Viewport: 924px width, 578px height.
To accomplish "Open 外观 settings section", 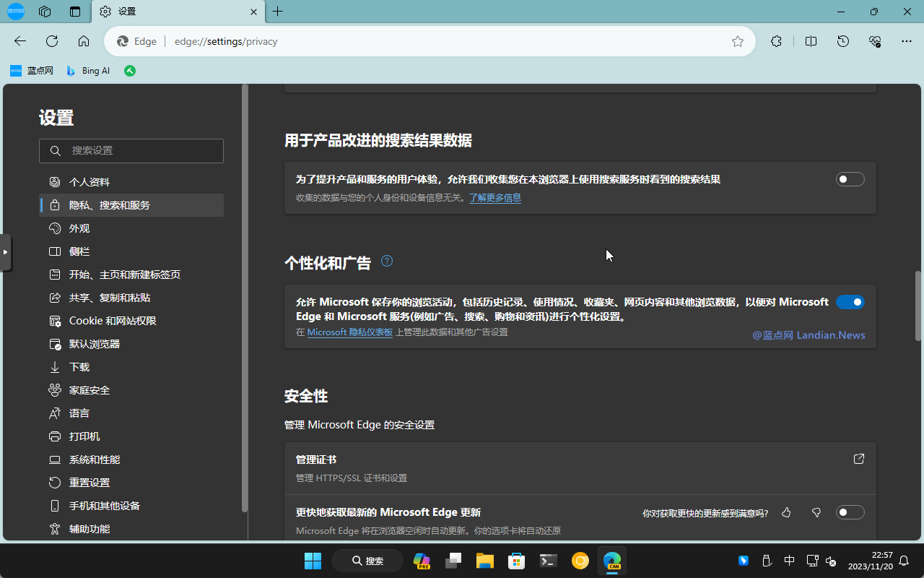I will coord(131,228).
